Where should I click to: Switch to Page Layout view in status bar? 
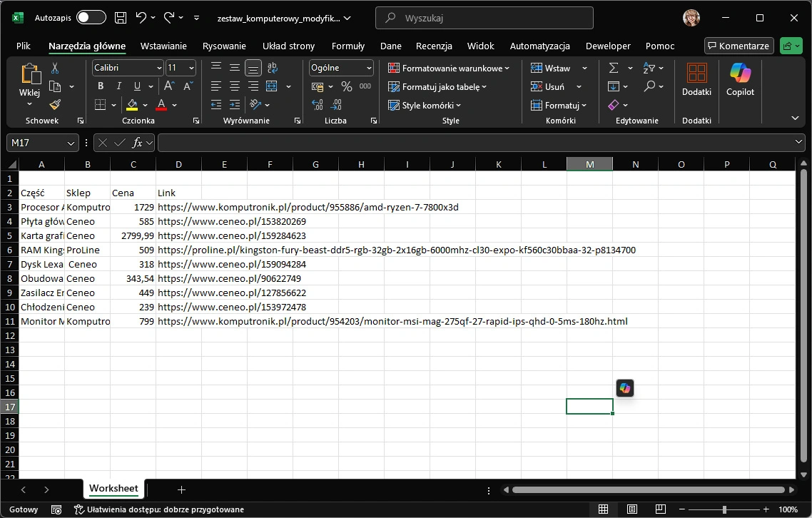point(631,509)
